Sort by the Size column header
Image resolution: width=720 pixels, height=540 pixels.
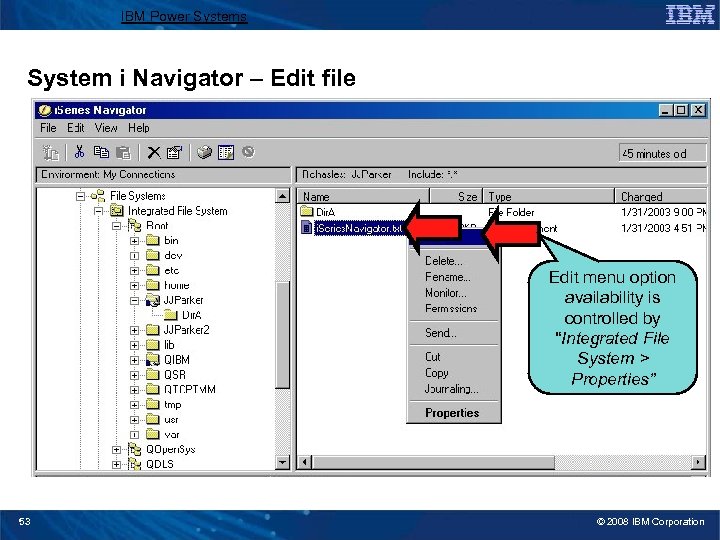(456, 197)
